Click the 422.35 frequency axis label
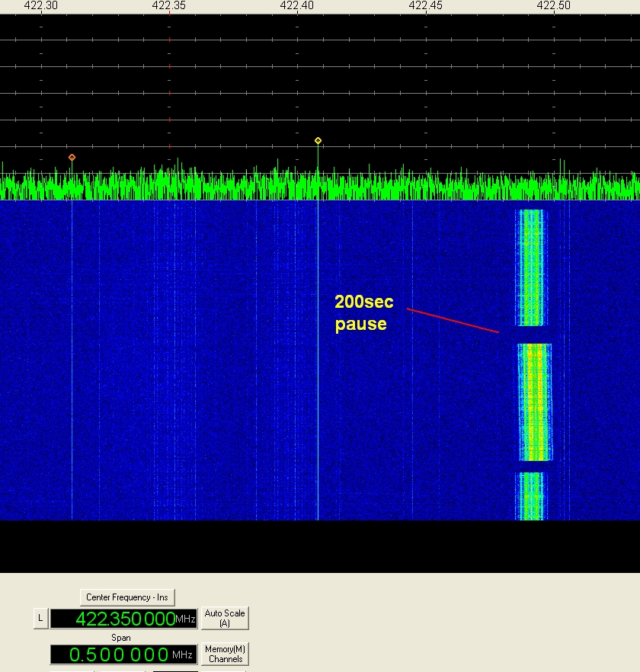640x672 pixels. (x=169, y=5)
